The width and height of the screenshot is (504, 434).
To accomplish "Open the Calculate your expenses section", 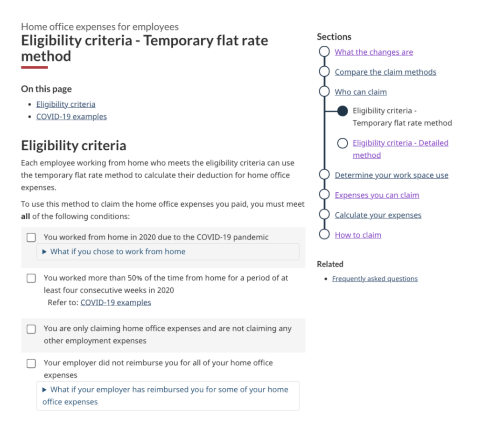I will pyautogui.click(x=378, y=215).
